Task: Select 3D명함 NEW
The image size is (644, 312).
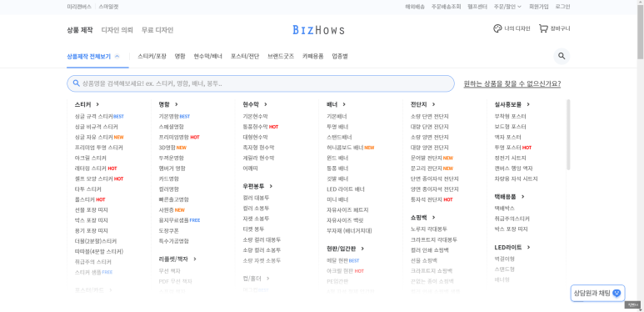Action: point(172,148)
